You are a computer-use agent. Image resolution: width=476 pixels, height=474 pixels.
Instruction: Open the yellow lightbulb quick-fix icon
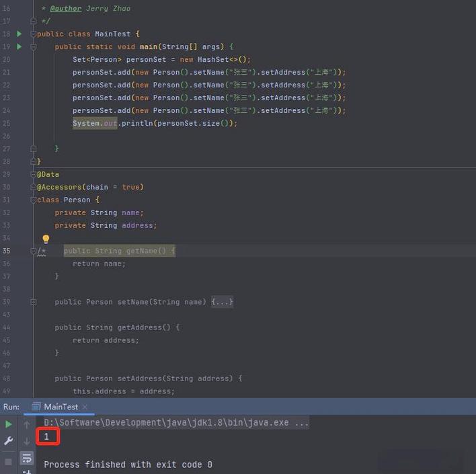tap(46, 239)
